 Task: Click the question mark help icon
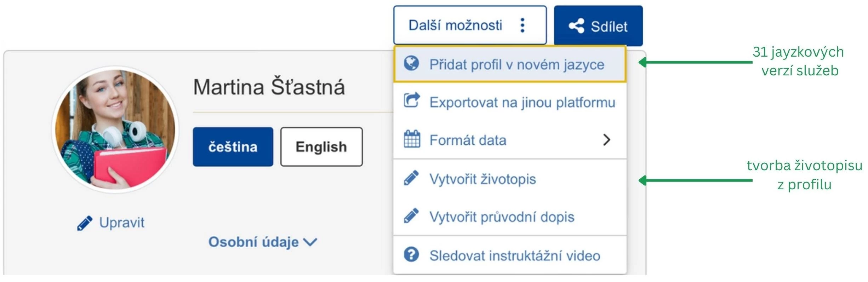click(411, 254)
